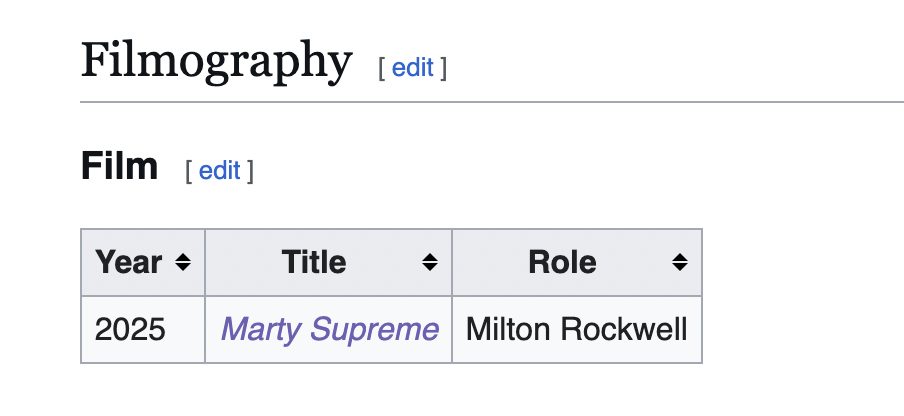Screen dimensions: 904x416
Task: Click the sort arrows icon beside Year
Action: pyautogui.click(x=182, y=262)
